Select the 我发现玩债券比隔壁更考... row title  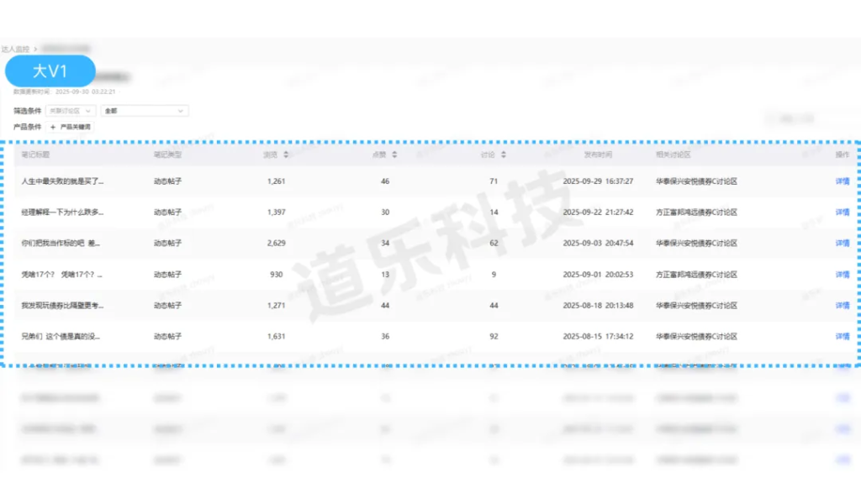click(x=62, y=305)
